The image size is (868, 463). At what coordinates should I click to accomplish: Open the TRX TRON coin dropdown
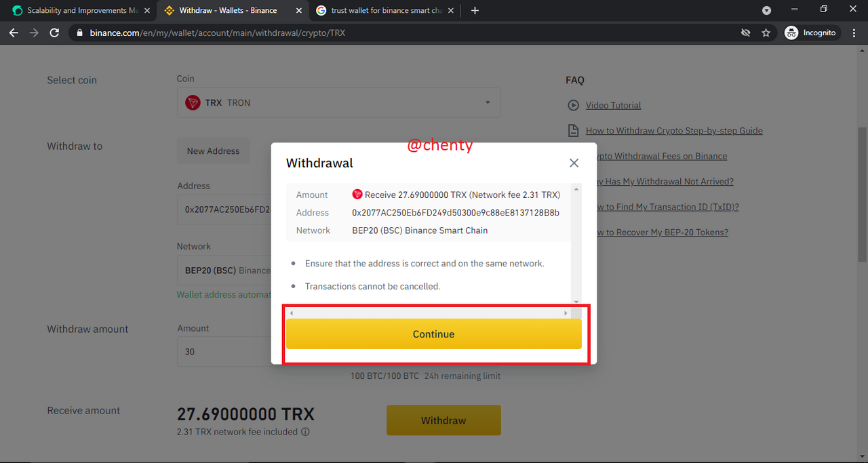[338, 102]
